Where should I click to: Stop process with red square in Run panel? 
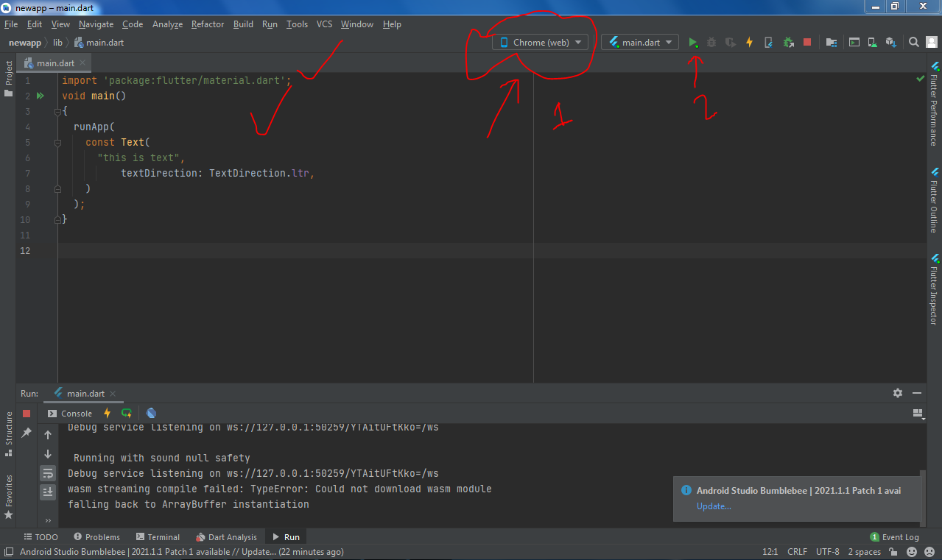(27, 414)
